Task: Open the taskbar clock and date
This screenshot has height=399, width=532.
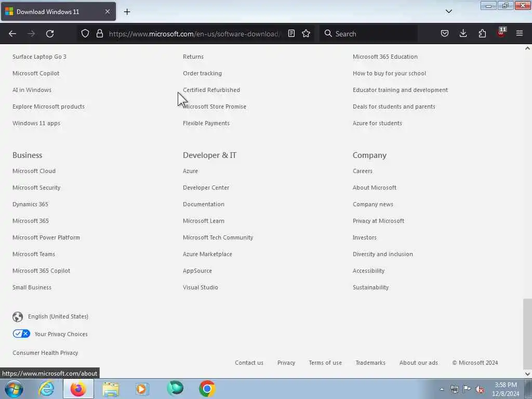Action: pyautogui.click(x=506, y=389)
